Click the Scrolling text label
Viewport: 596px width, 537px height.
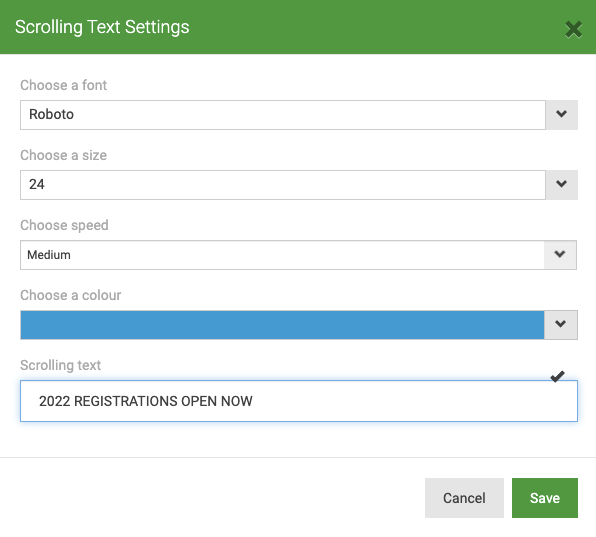(x=60, y=365)
